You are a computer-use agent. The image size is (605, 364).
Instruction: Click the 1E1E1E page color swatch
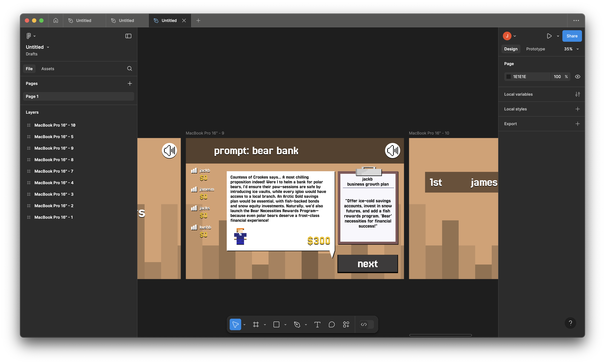509,77
